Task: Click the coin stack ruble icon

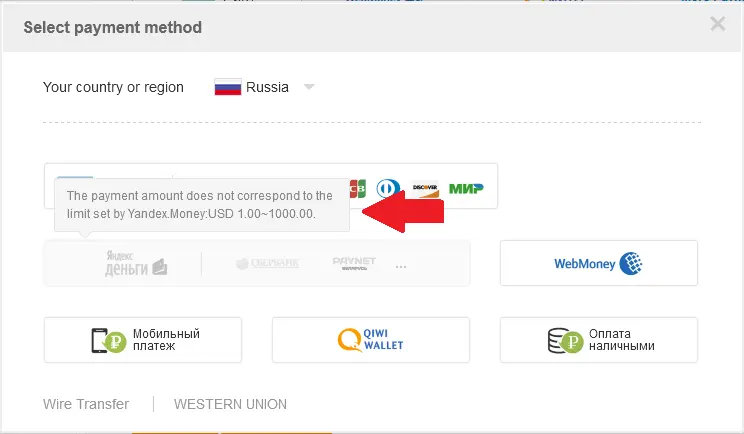Action: click(x=565, y=340)
